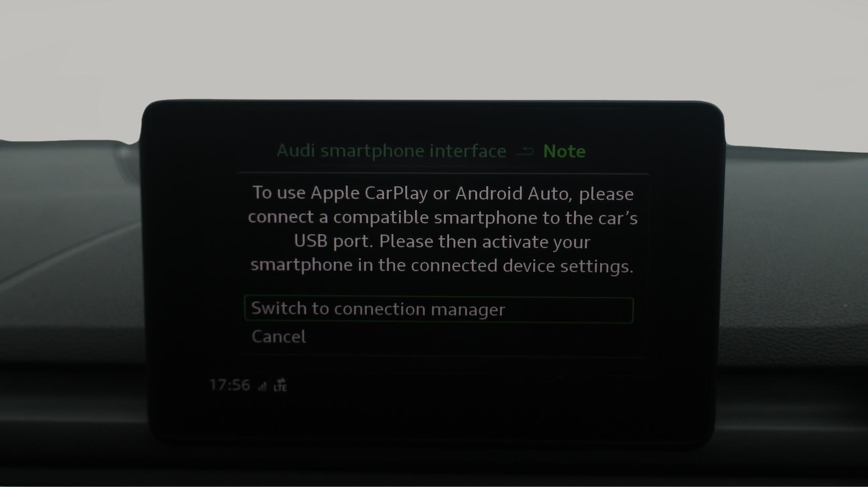The height and width of the screenshot is (487, 868).
Task: Tap the Apple CarPlay text in message
Action: tap(370, 193)
